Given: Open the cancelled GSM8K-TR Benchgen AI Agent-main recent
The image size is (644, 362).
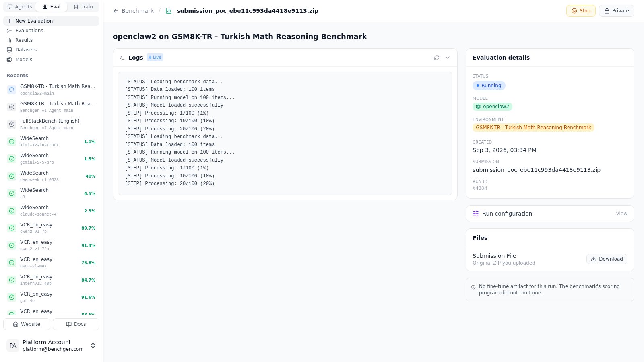Looking at the screenshot, I should pos(51,107).
